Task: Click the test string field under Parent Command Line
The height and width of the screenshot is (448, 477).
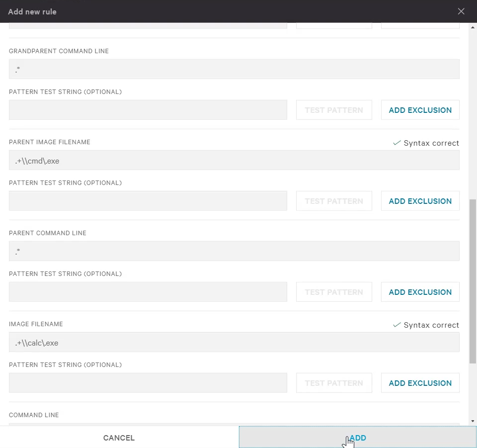Action: [x=148, y=292]
